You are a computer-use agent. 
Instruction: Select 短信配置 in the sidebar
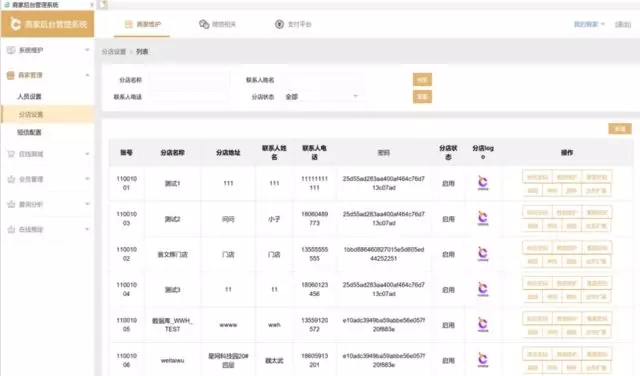(29, 132)
